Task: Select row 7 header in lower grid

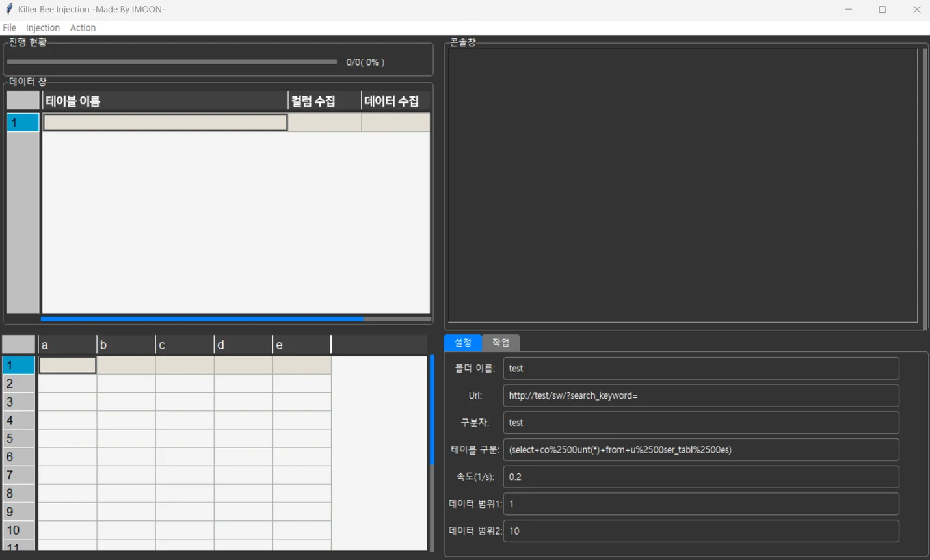Action: (x=19, y=475)
